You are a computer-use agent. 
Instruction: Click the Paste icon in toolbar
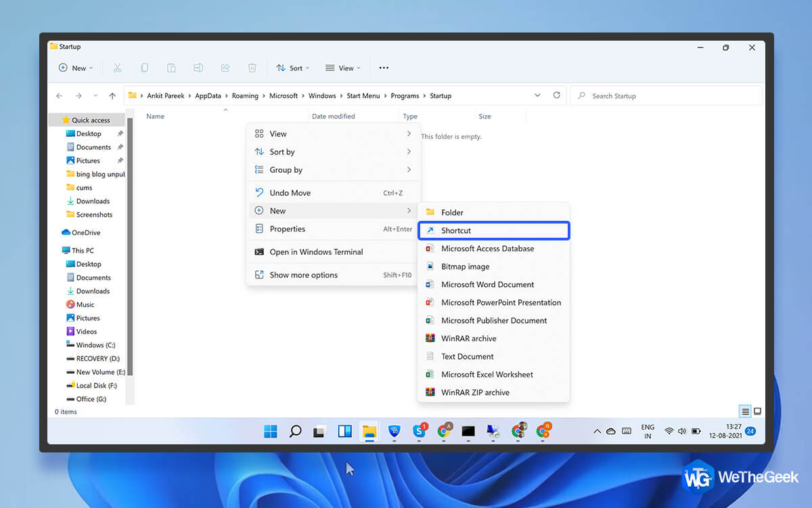click(171, 68)
